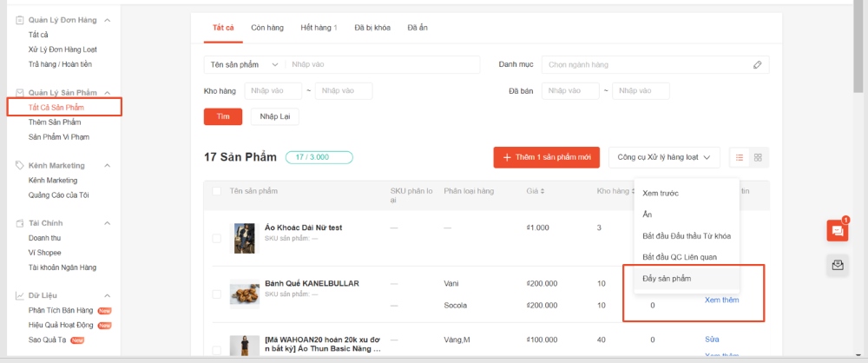Click the Áo Khoác Dài Nữ product thumbnail

click(244, 238)
